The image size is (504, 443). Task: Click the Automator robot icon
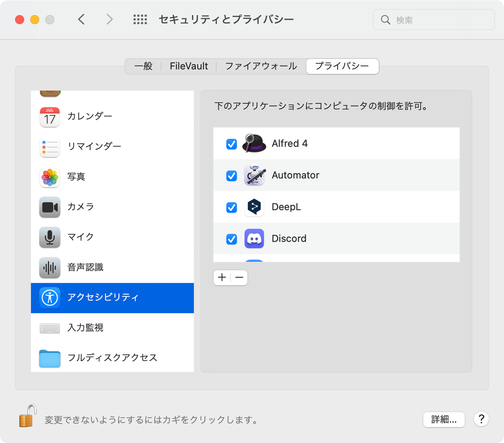(x=254, y=175)
